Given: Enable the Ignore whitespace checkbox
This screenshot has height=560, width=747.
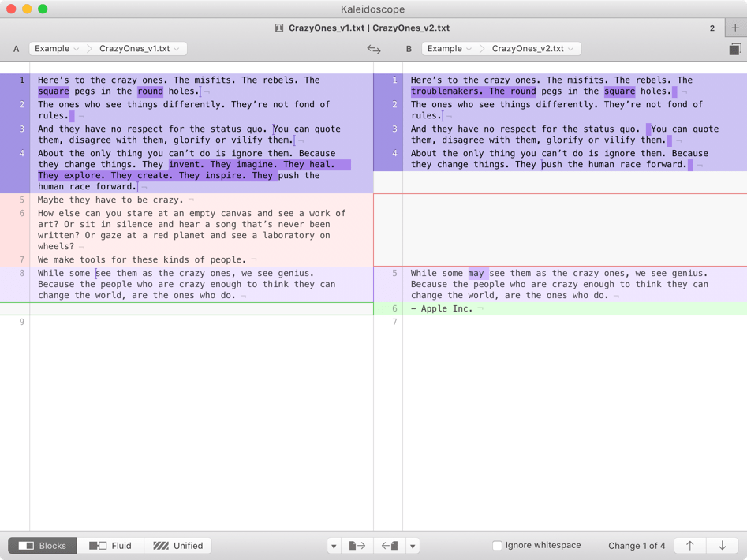Looking at the screenshot, I should [x=497, y=546].
